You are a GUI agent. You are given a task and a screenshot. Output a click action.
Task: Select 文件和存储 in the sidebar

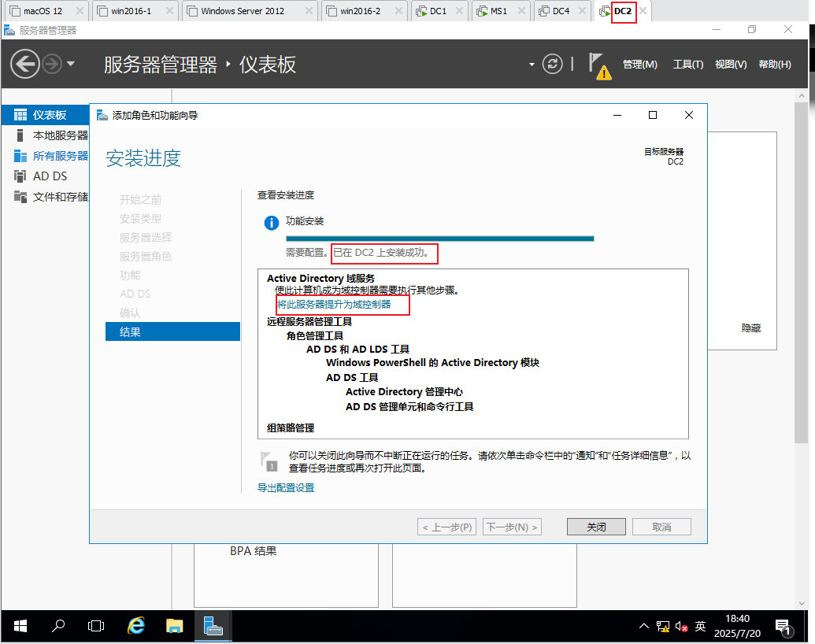45,197
